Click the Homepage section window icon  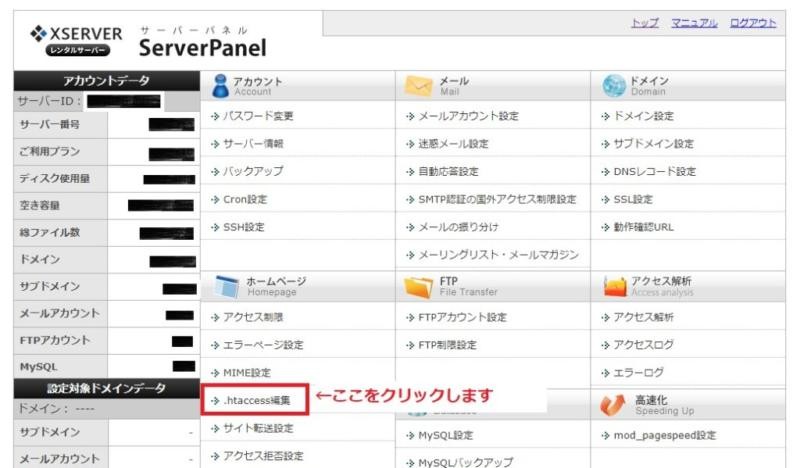224,288
